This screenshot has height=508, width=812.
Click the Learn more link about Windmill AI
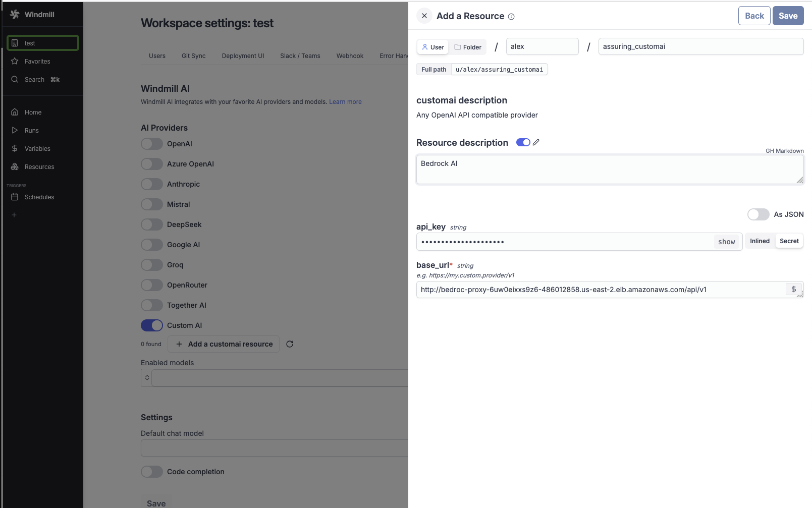[345, 101]
